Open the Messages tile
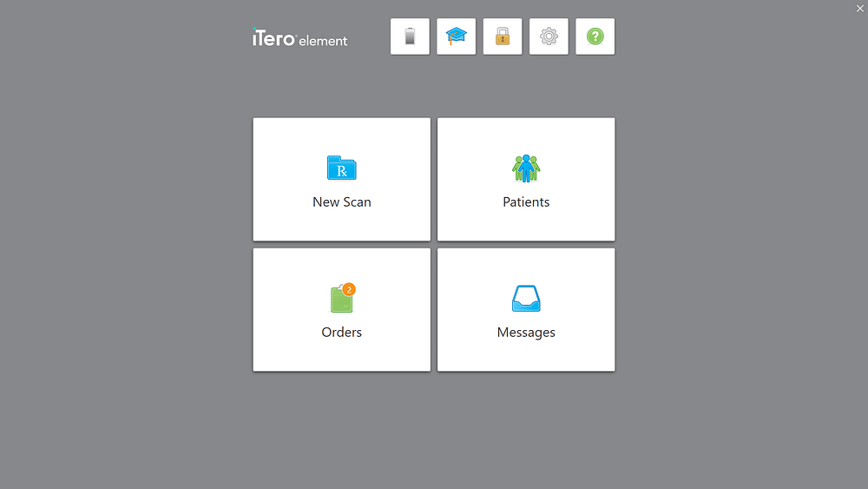Image resolution: width=868 pixels, height=489 pixels. [x=526, y=309]
